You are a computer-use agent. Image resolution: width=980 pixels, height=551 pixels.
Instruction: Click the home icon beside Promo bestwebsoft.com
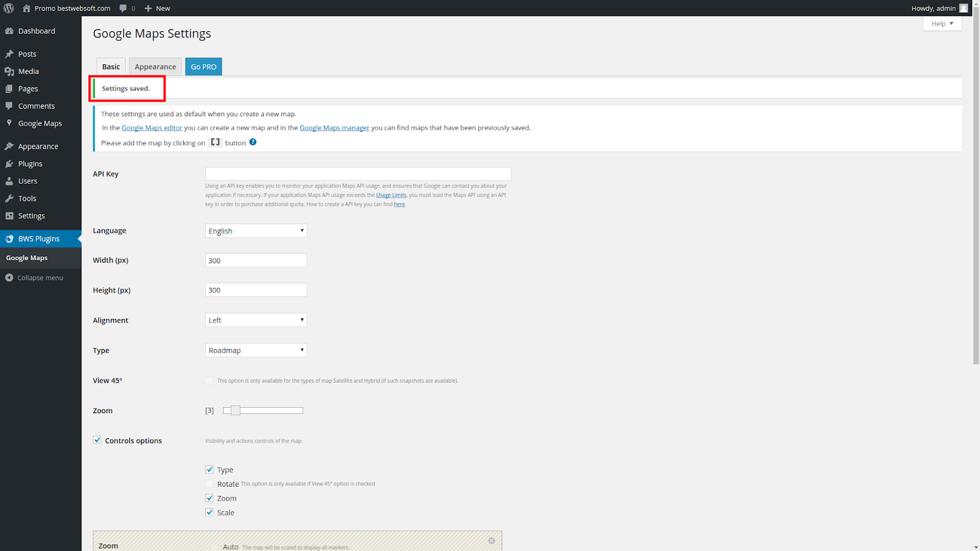(x=26, y=8)
